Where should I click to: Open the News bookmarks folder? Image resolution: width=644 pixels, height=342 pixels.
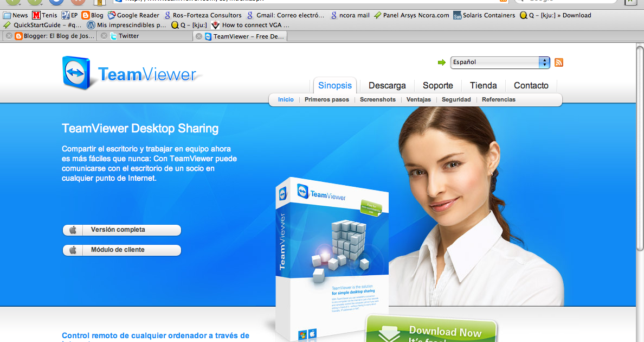point(16,15)
